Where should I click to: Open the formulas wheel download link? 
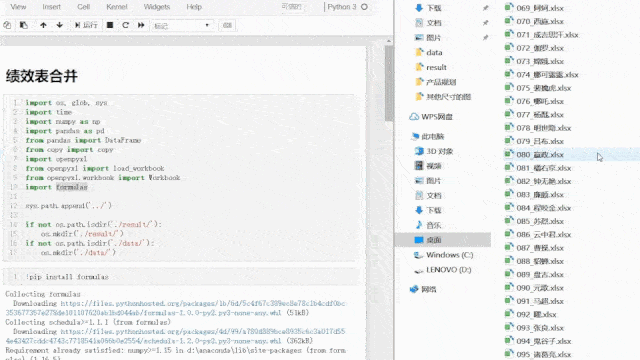[176, 308]
